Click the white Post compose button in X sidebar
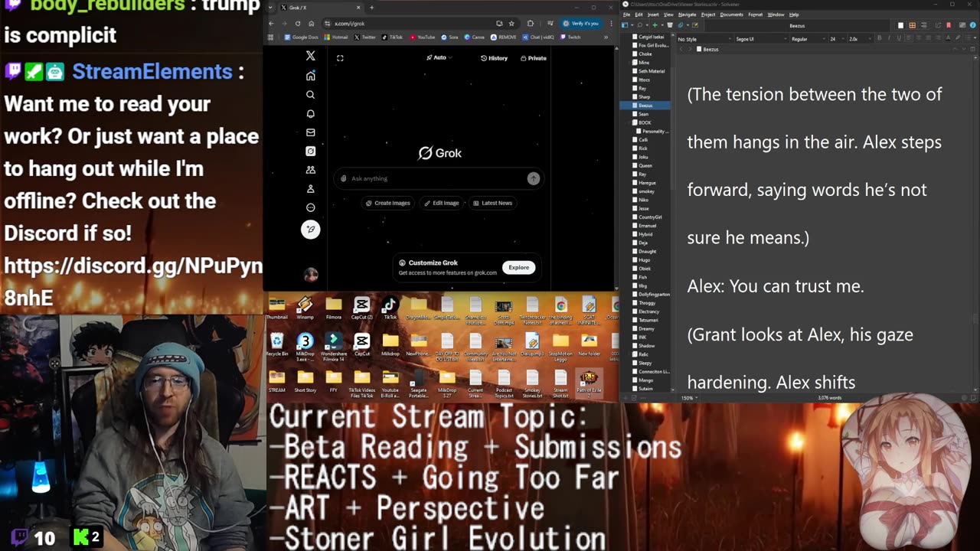 coord(310,229)
